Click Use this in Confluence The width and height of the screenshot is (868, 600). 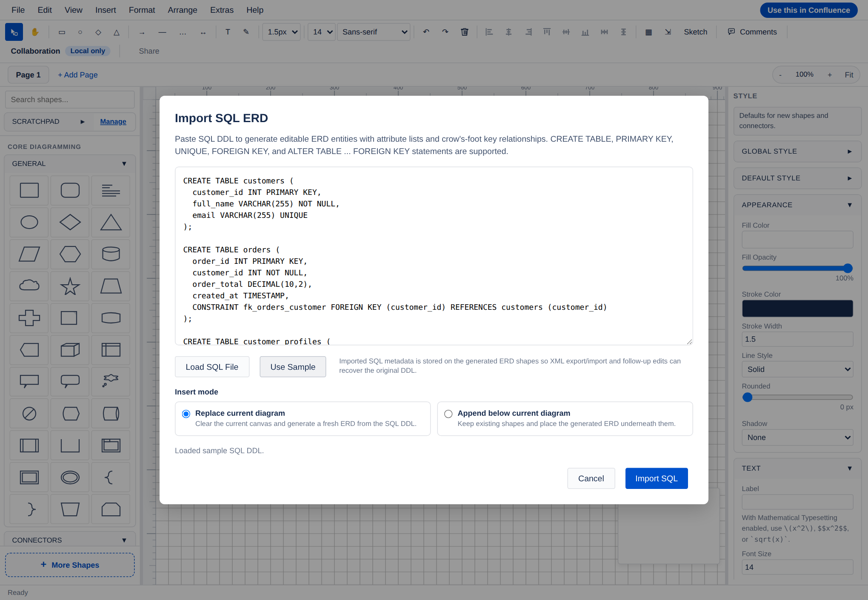coord(808,10)
